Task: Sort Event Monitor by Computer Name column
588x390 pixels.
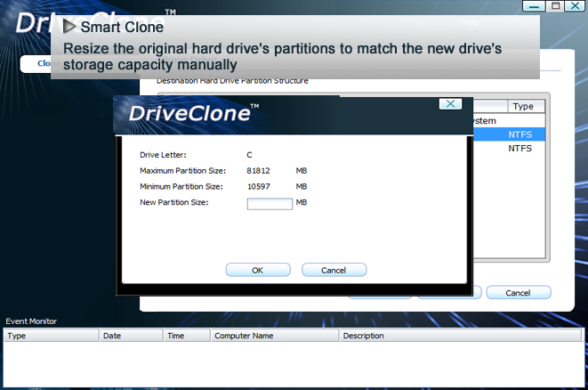Action: [x=275, y=336]
